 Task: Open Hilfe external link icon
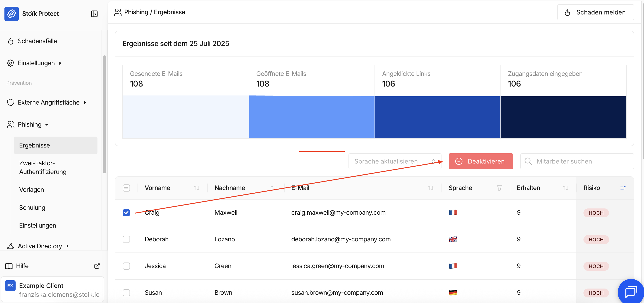click(x=97, y=266)
